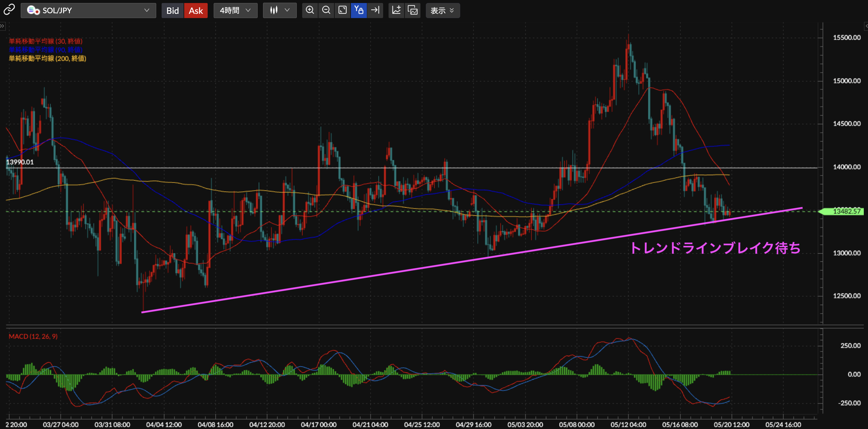The height and width of the screenshot is (429, 868).
Task: Open the add indicator icon
Action: pyautogui.click(x=396, y=11)
